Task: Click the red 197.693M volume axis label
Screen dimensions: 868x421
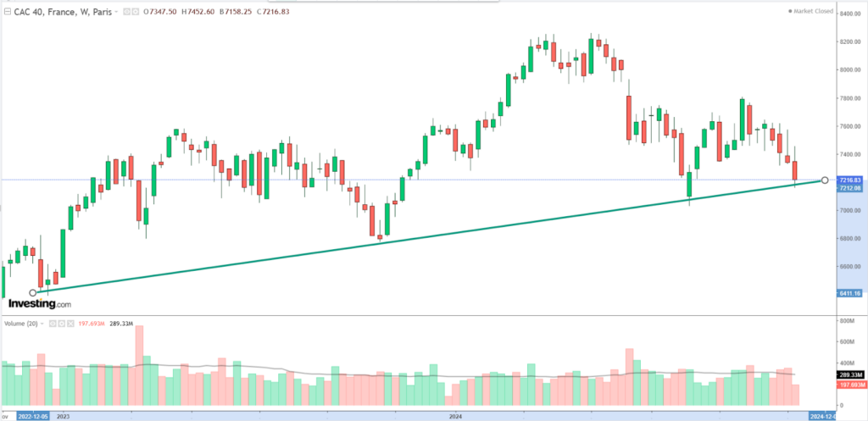Action: click(849, 384)
